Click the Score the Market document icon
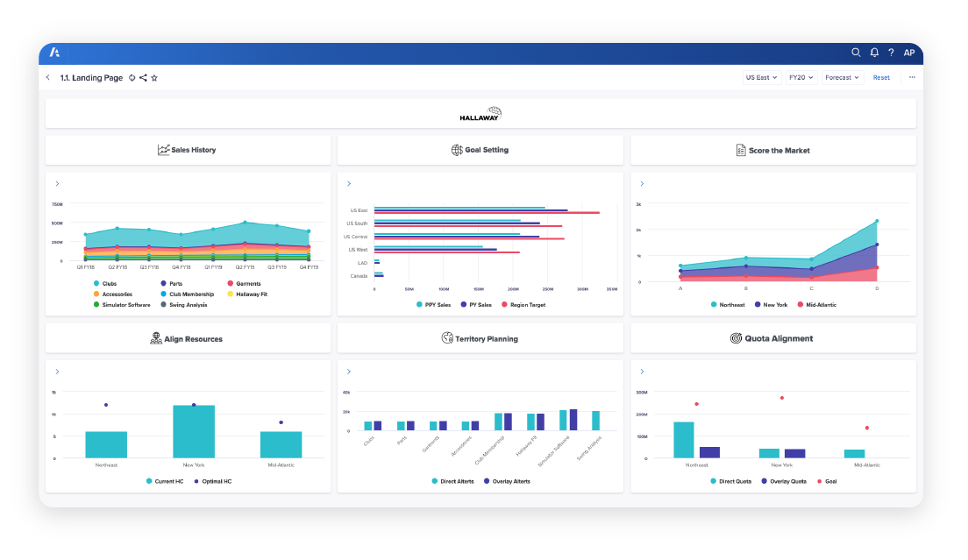 point(741,150)
